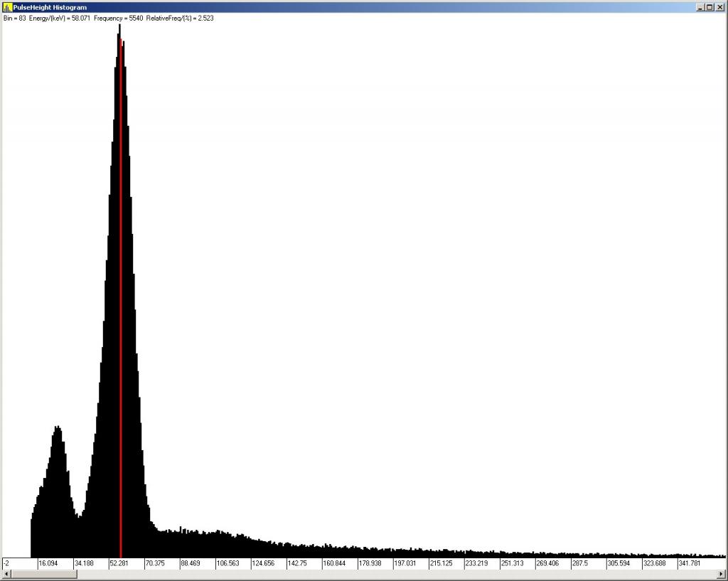The width and height of the screenshot is (728, 581).
Task: Click the 16.094 energy axis label
Action: click(48, 563)
